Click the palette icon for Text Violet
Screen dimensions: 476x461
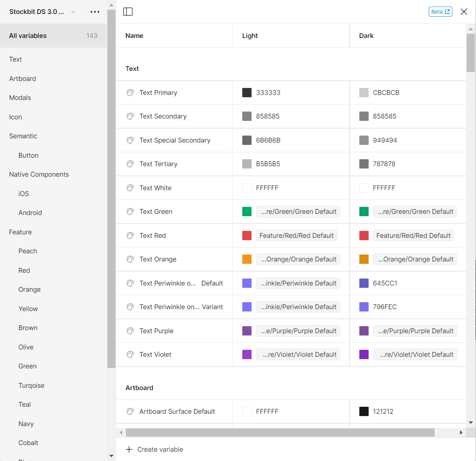click(130, 354)
